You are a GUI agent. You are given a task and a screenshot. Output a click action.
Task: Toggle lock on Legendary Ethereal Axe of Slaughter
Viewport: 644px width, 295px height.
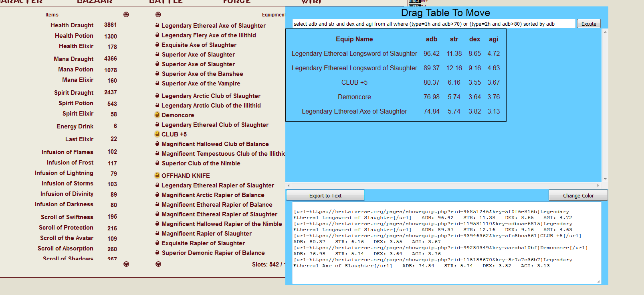click(157, 25)
